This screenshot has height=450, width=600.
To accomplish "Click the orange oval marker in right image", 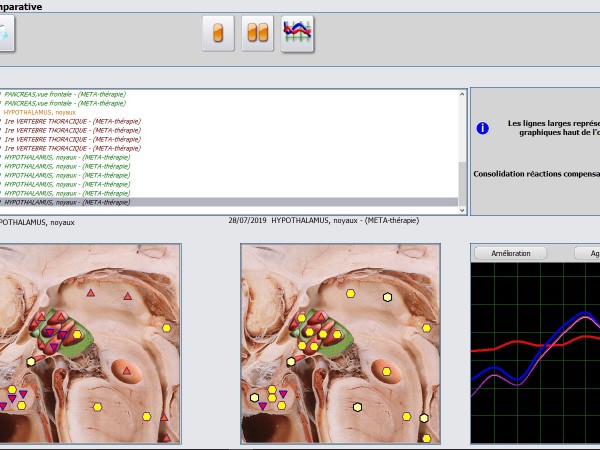I will tap(385, 370).
